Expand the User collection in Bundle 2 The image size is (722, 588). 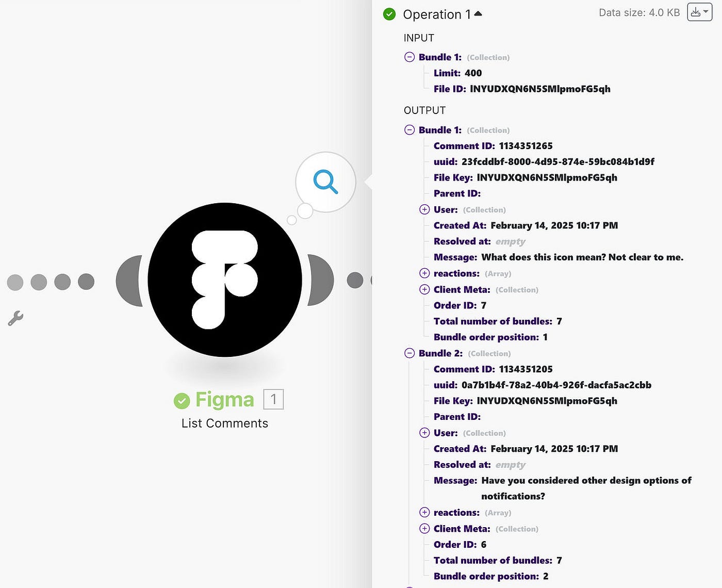424,433
